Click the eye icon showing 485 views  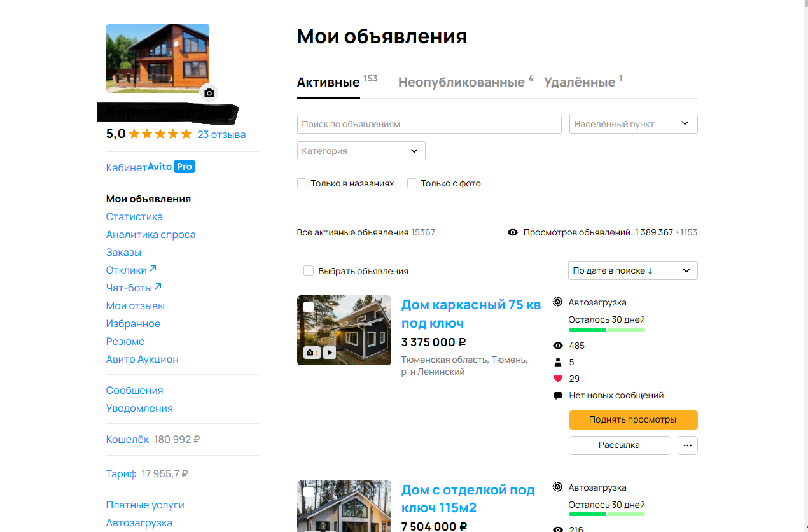(559, 346)
